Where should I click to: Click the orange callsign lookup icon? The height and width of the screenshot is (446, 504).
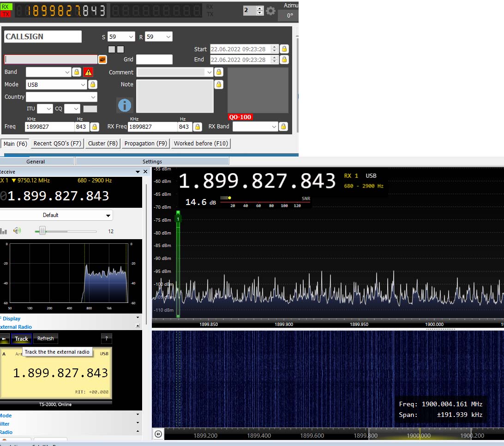pyautogui.click(x=102, y=60)
